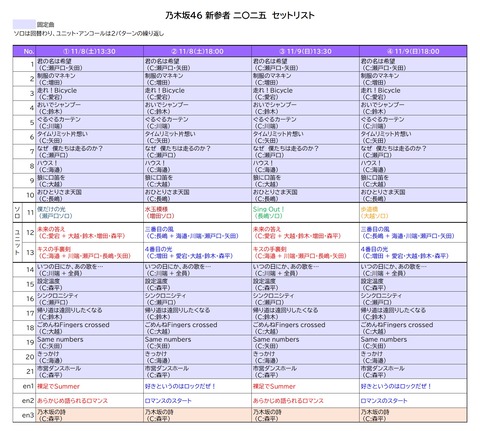This screenshot has width=480, height=431.
Task: Click '4番目の光' in the ② 11/8 18:00 column
Action: (158, 249)
